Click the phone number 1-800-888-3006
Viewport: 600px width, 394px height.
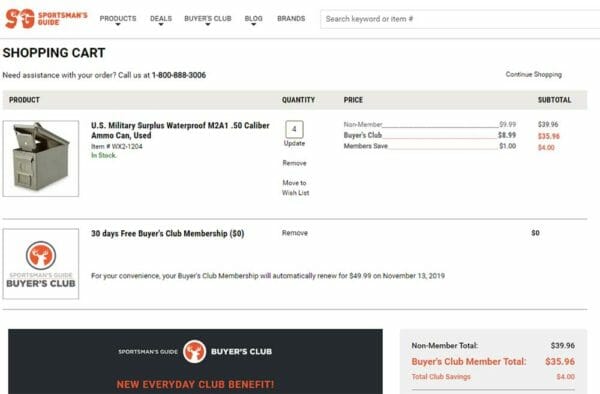pos(179,75)
